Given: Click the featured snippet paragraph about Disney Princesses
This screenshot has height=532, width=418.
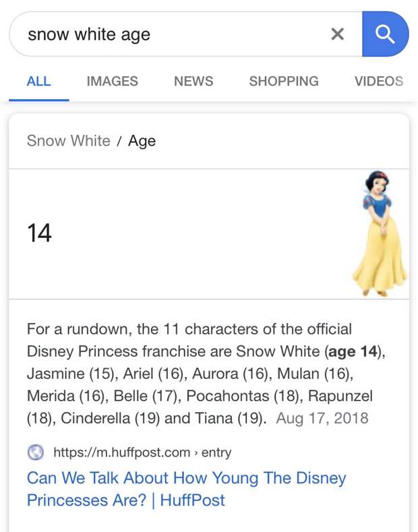Looking at the screenshot, I should [x=206, y=374].
